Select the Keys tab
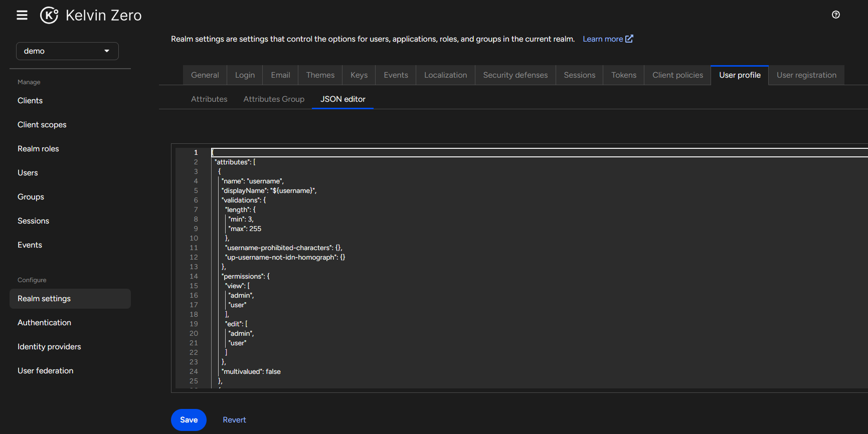The image size is (868, 434). point(359,75)
